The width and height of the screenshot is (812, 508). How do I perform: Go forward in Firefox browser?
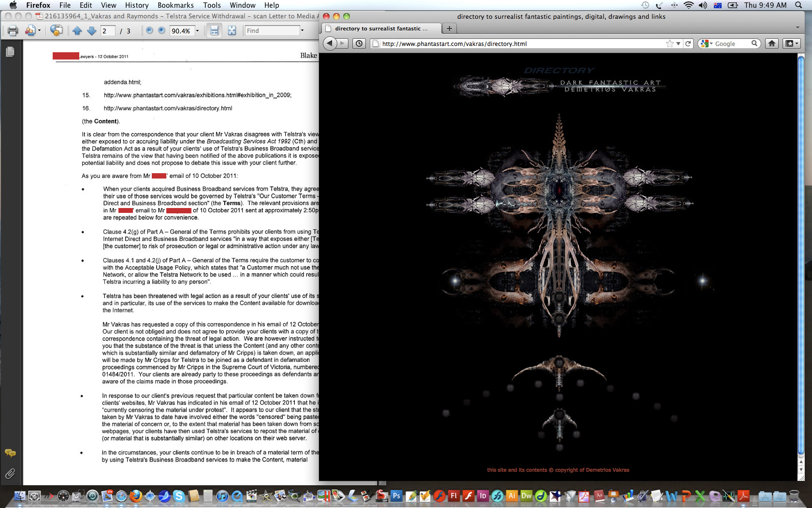pyautogui.click(x=342, y=44)
